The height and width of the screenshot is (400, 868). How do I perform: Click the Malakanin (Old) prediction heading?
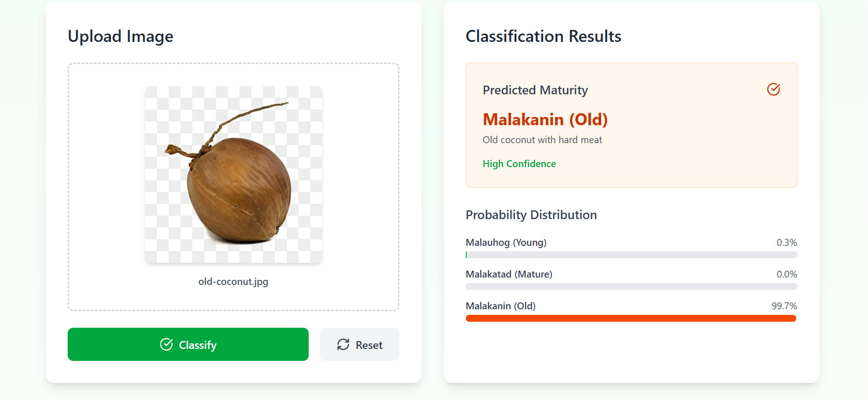[x=545, y=119]
